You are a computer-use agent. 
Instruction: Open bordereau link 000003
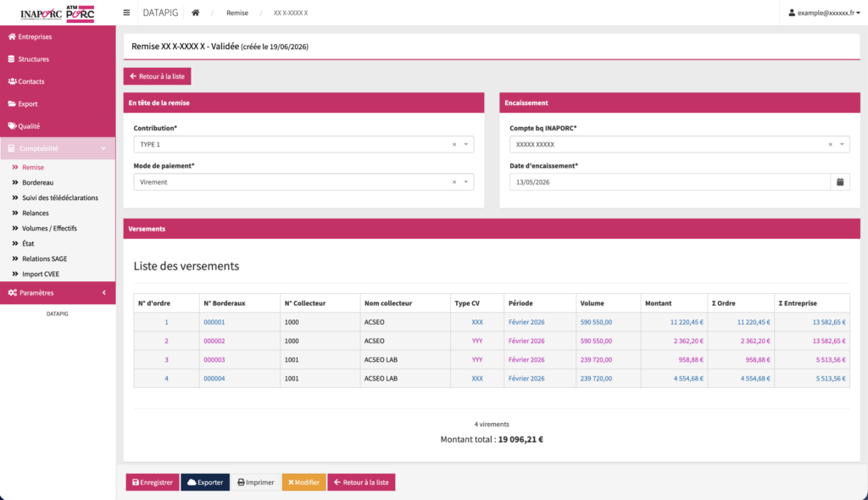click(x=214, y=360)
